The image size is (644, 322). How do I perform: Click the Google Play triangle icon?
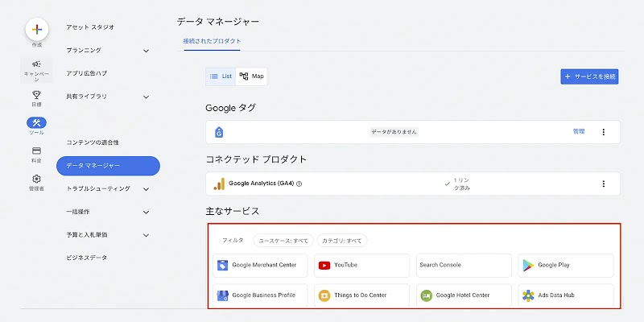528,266
